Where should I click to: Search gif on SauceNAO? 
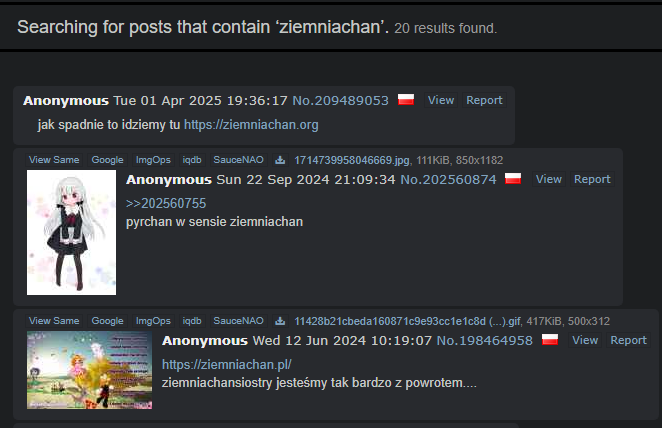pyautogui.click(x=238, y=321)
